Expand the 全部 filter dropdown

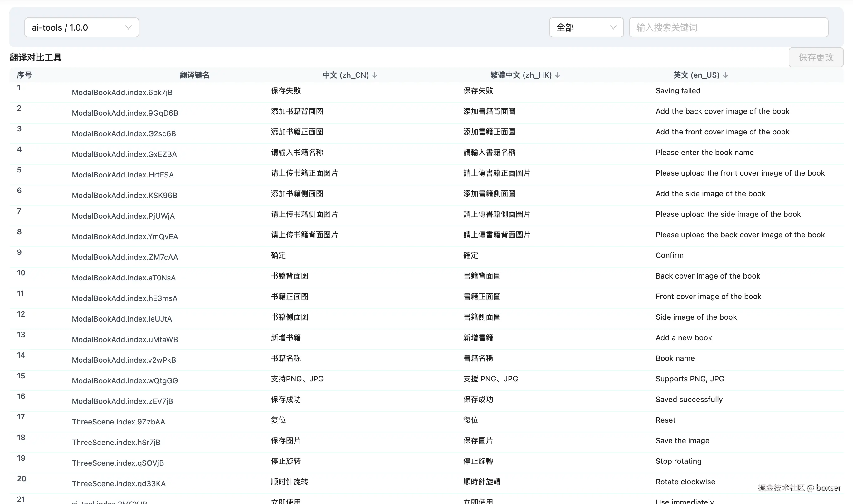click(586, 27)
